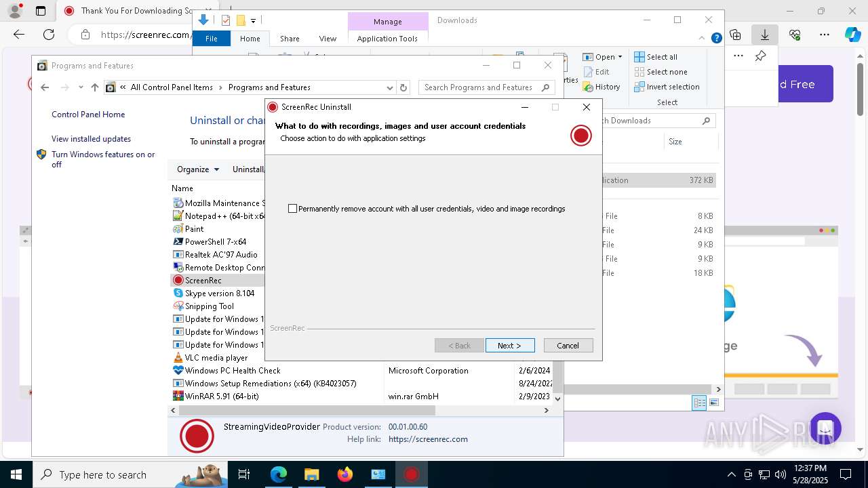Image resolution: width=868 pixels, height=488 pixels.
Task: Switch to the View ribbon tab
Action: pyautogui.click(x=328, y=39)
